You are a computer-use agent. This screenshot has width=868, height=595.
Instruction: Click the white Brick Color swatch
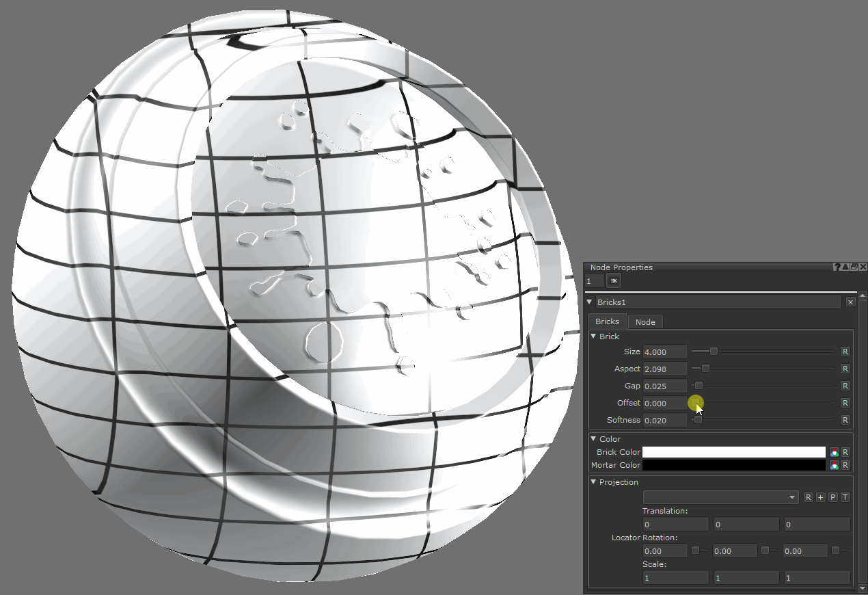pos(733,452)
